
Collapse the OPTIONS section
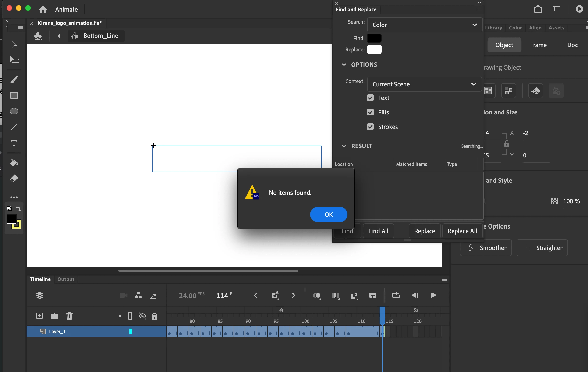tap(344, 64)
